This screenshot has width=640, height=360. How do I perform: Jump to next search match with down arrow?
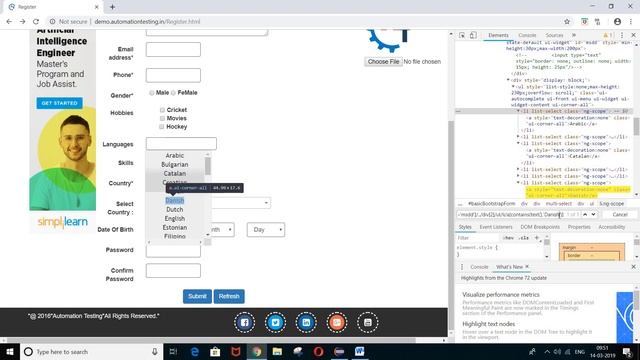click(x=593, y=214)
